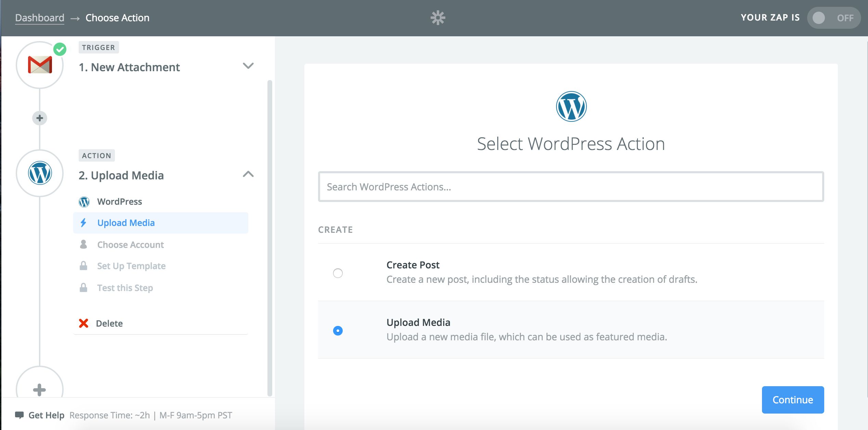
Task: Go back to the Dashboard
Action: click(40, 18)
